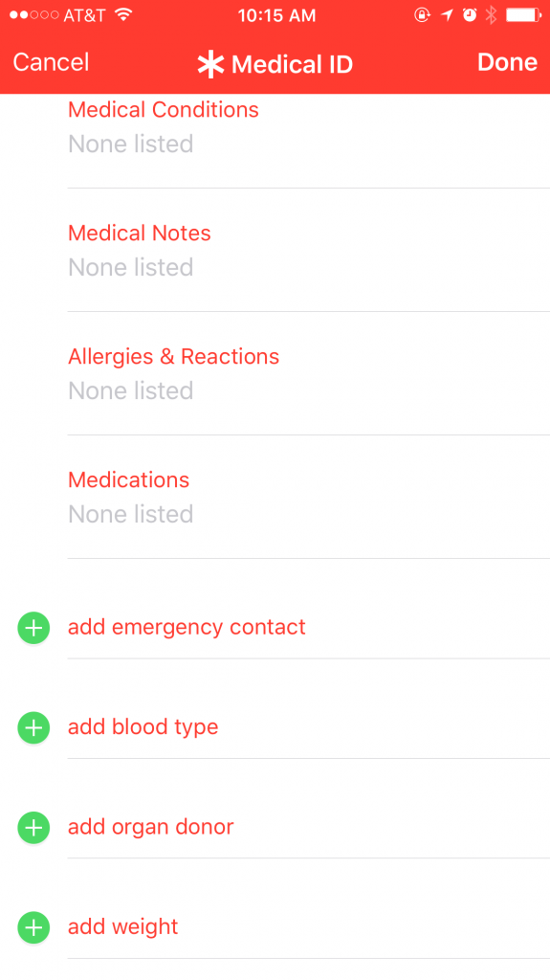Select the add emergency contact text
550x980 pixels.
[x=187, y=627]
